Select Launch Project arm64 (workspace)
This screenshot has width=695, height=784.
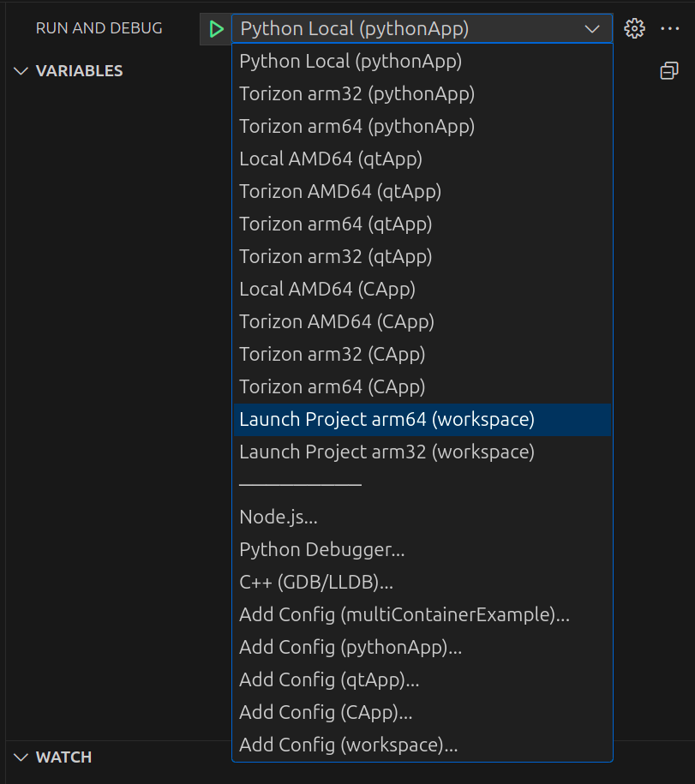click(x=386, y=419)
